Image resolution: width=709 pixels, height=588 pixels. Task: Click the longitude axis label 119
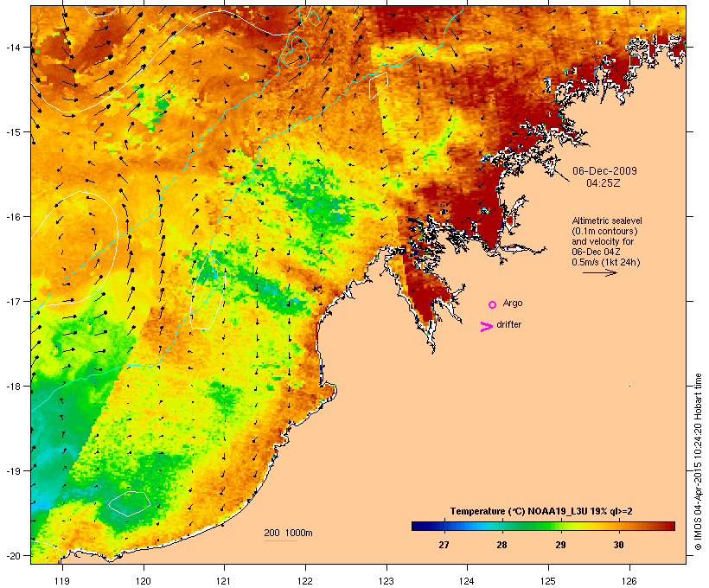coord(62,580)
